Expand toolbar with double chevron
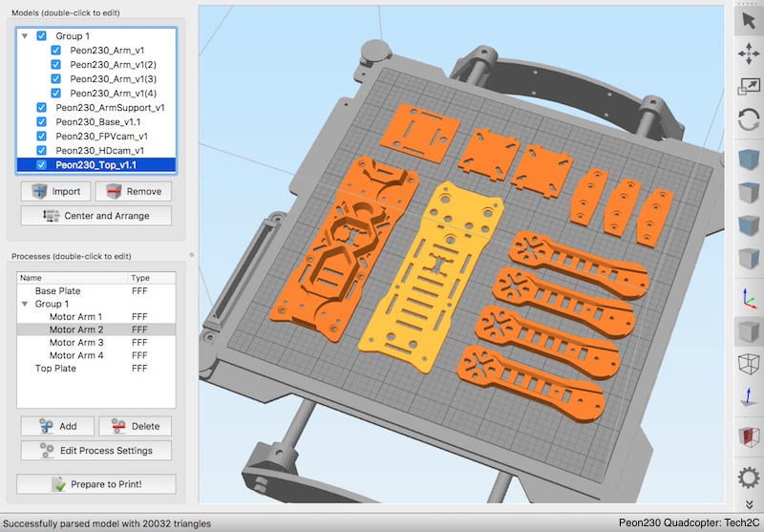This screenshot has height=532, width=764. pos(749,504)
